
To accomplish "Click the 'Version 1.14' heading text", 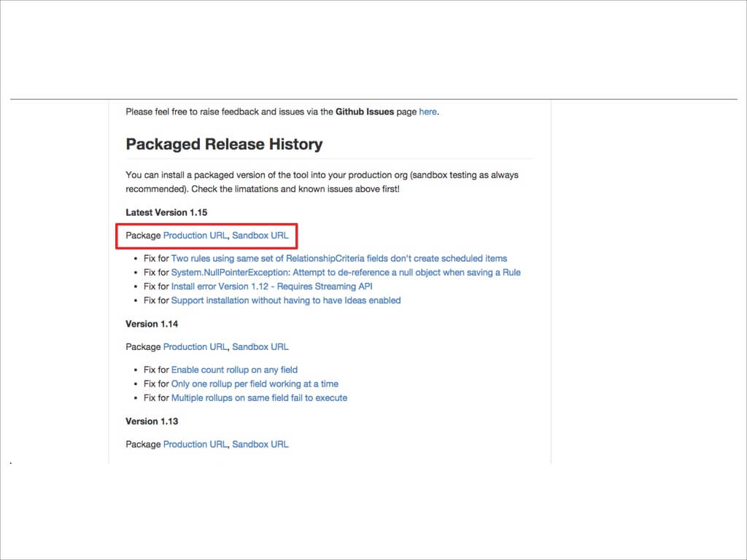I will [x=152, y=324].
